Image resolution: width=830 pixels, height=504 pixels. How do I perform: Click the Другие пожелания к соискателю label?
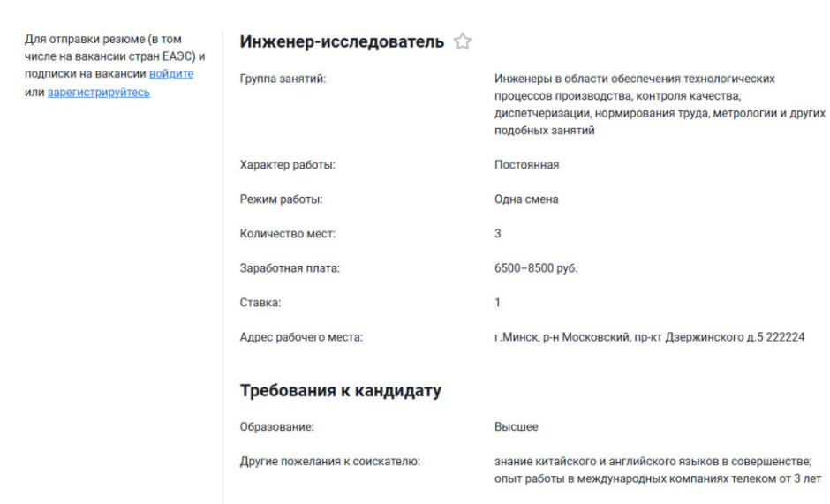[x=329, y=461]
